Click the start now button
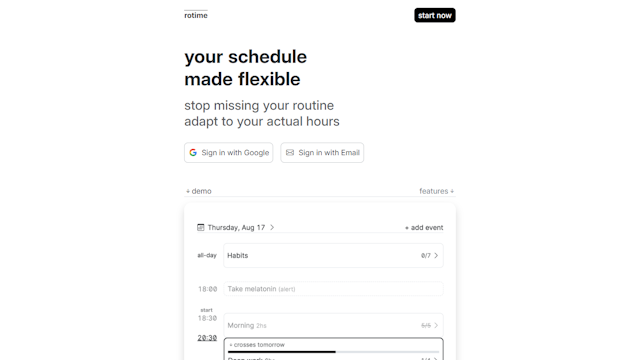 pos(435,16)
